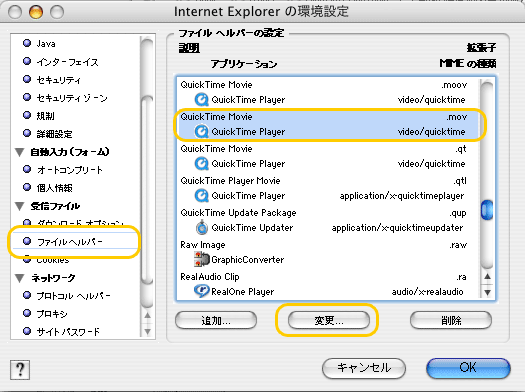Open the help question mark button

click(20, 370)
